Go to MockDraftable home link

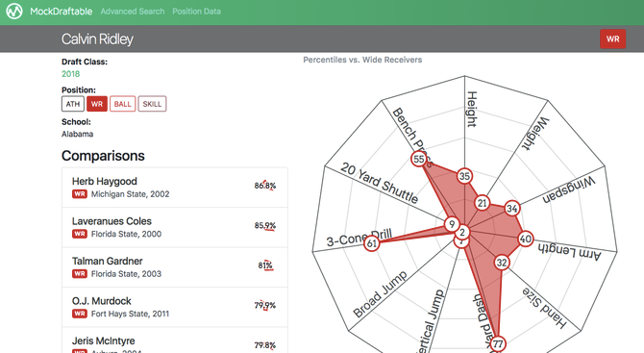point(62,12)
